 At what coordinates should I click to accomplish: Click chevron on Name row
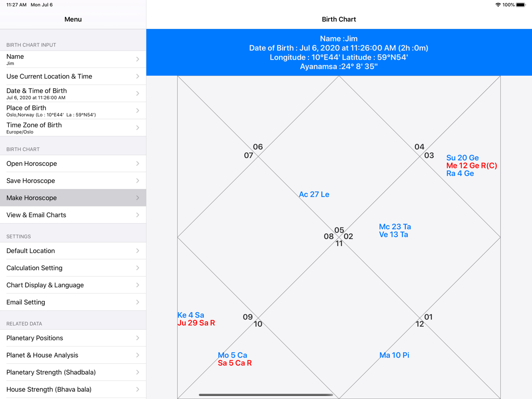[138, 59]
